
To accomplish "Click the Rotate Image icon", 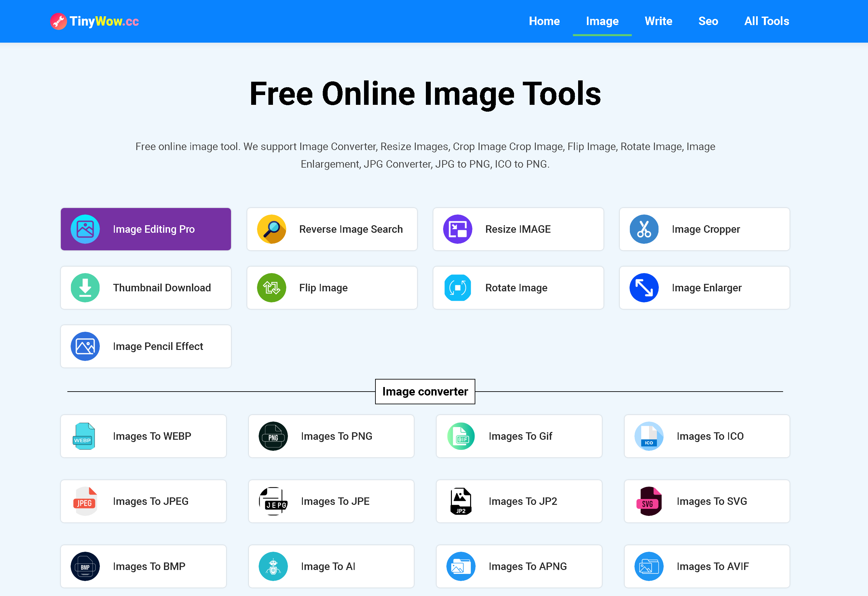I will point(457,288).
